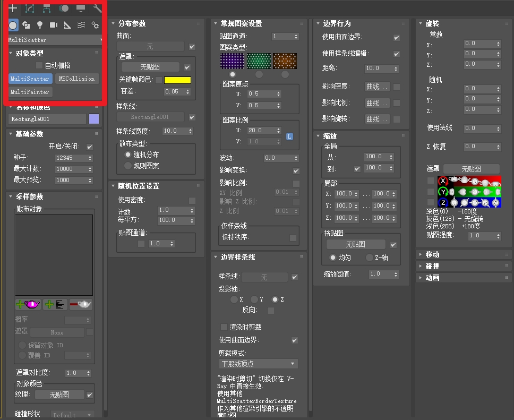Viewport: 514px width, 420px height.
Task: Click the Y rotation mask color strip
Action: pyautogui.click(x=469, y=192)
